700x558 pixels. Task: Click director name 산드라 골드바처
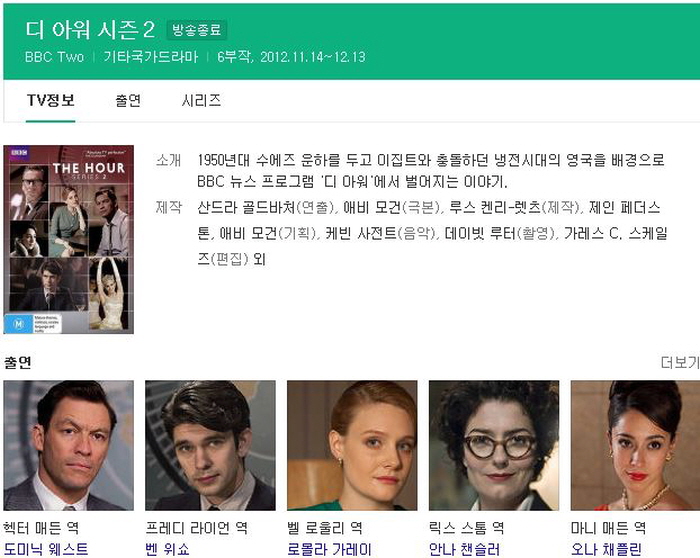tap(246, 208)
